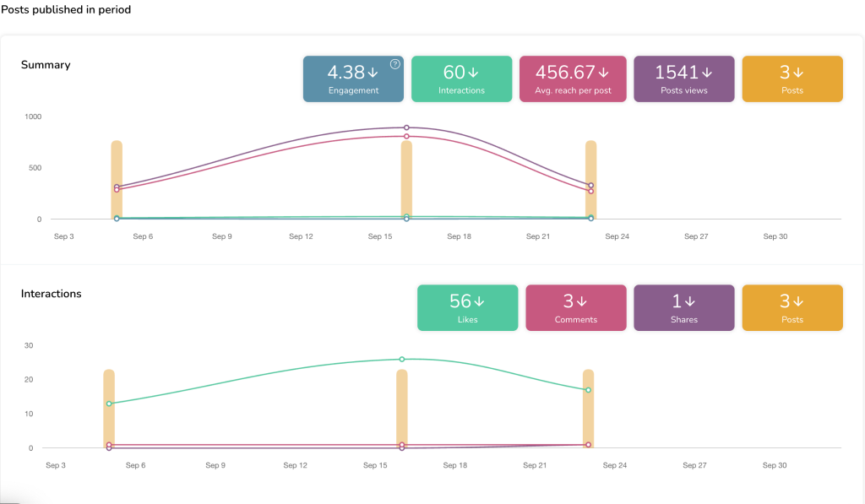Select the Likes metric card
This screenshot has width=865, height=504.
(467, 307)
